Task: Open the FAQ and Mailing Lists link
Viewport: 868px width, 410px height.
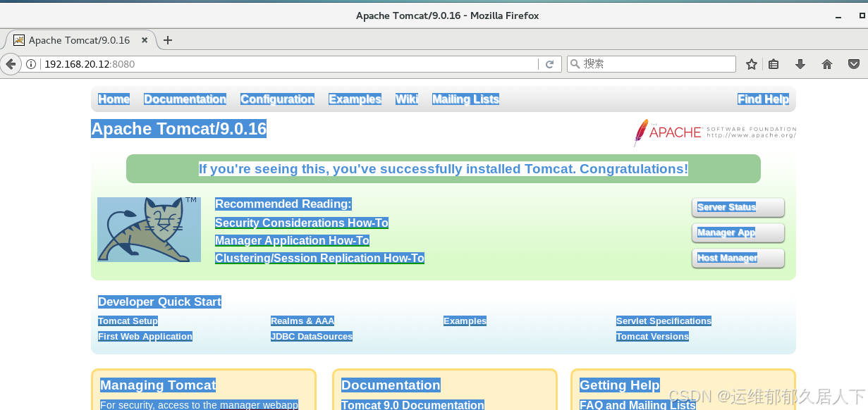Action: click(x=637, y=405)
